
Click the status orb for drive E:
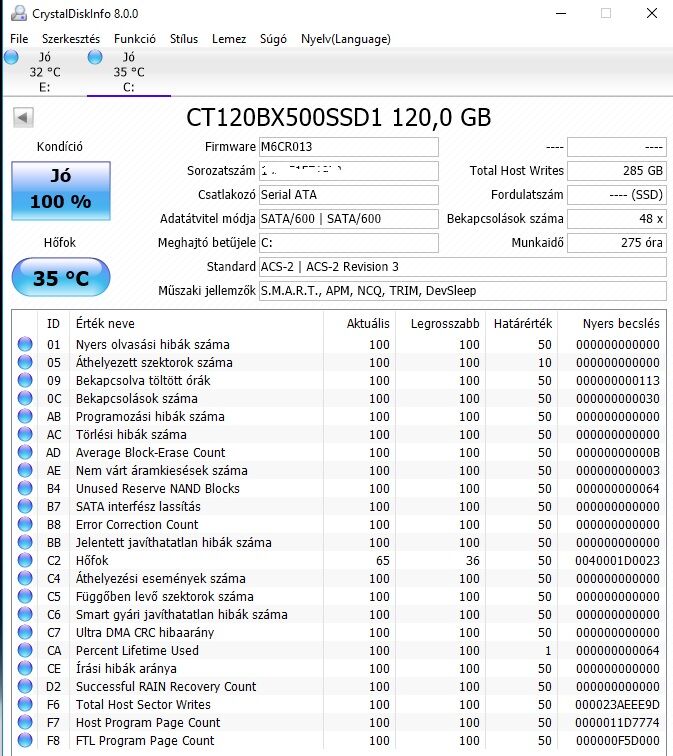pyautogui.click(x=11, y=57)
